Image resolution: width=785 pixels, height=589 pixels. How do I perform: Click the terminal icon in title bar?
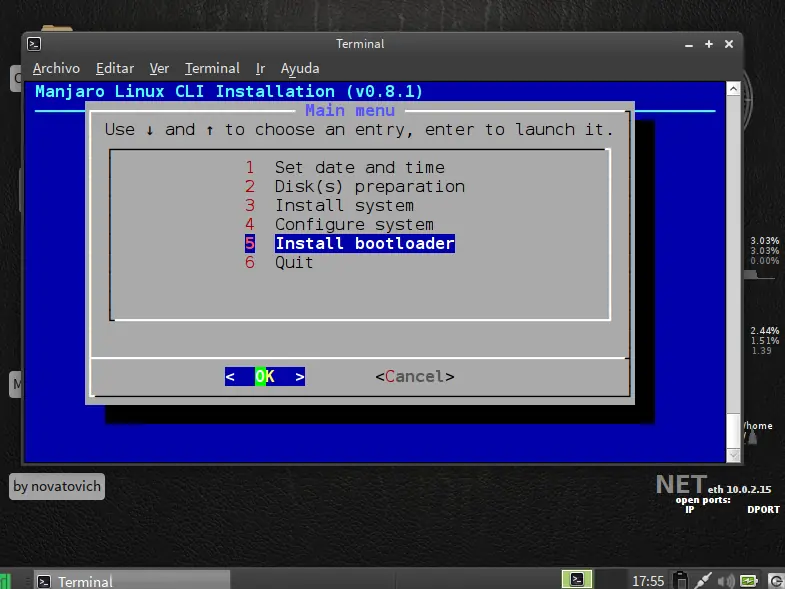[34, 44]
